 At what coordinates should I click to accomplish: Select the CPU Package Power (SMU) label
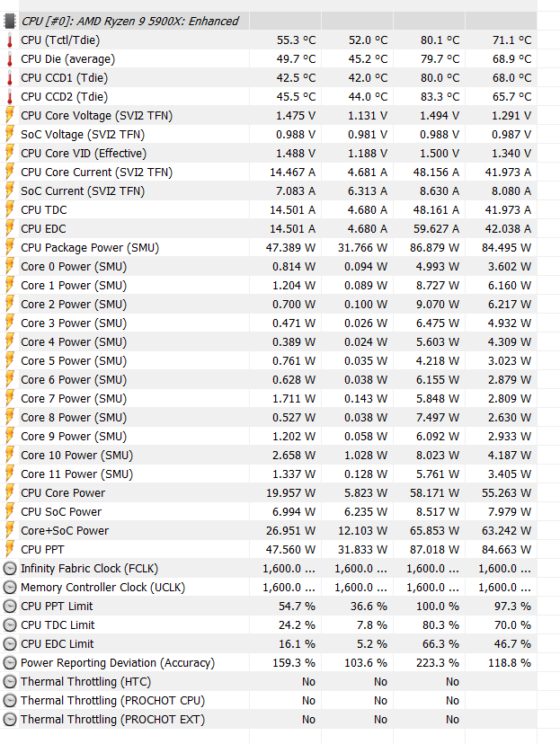coord(90,247)
